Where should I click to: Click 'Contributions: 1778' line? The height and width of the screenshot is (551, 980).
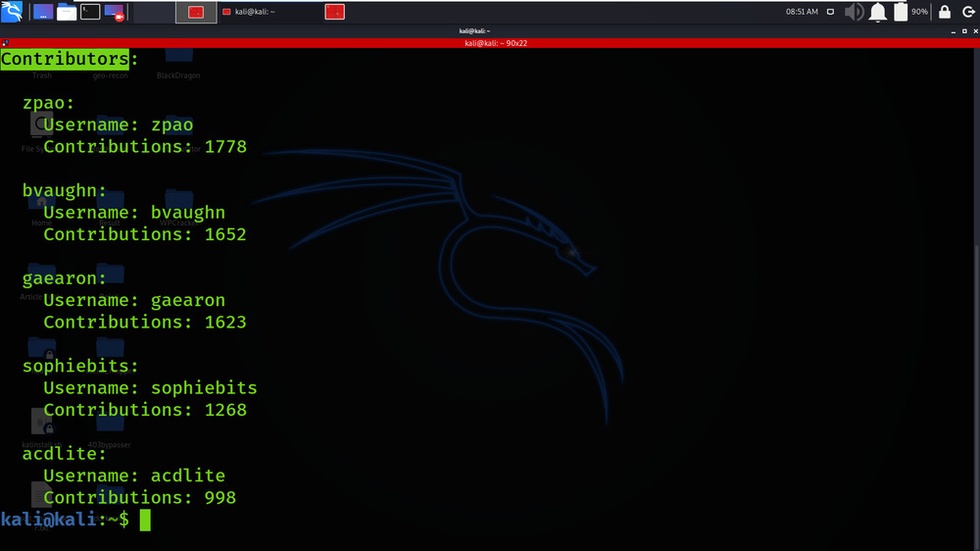[x=145, y=147]
